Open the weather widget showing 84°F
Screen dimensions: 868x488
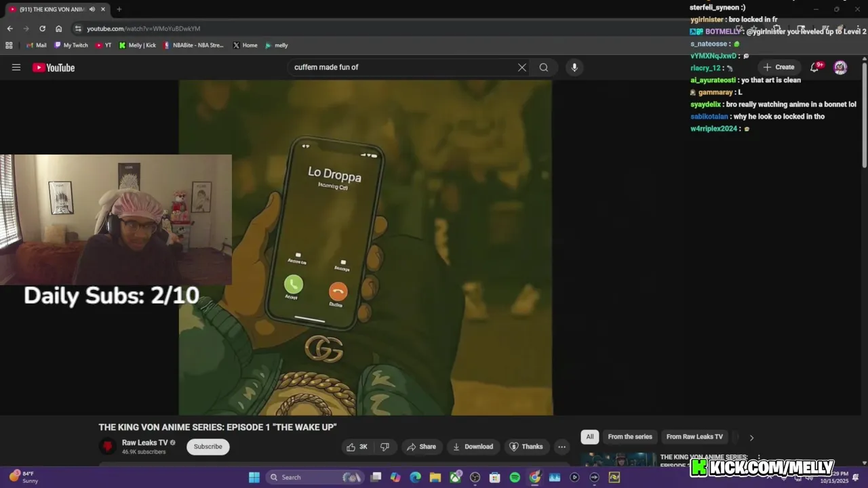click(x=24, y=477)
